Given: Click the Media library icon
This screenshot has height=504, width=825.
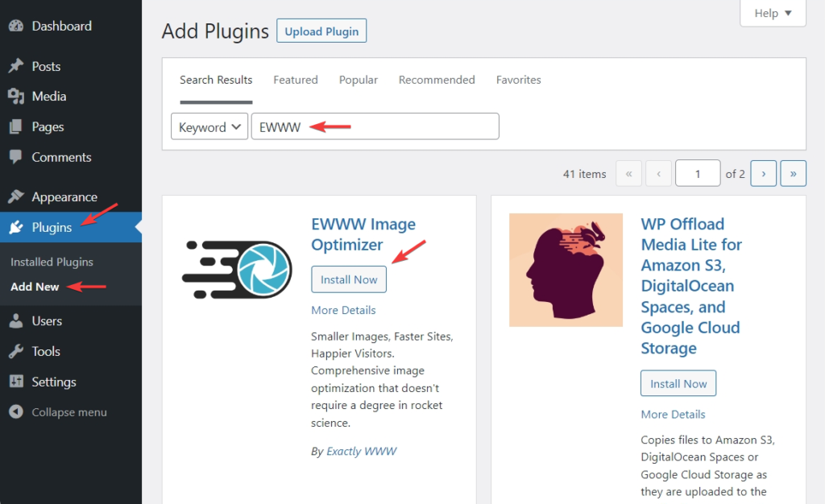Looking at the screenshot, I should (x=16, y=96).
